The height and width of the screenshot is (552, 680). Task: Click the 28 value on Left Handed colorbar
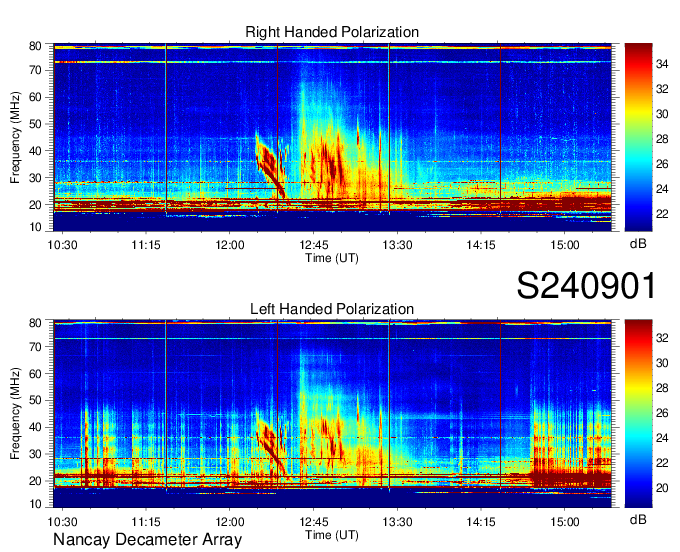[662, 388]
